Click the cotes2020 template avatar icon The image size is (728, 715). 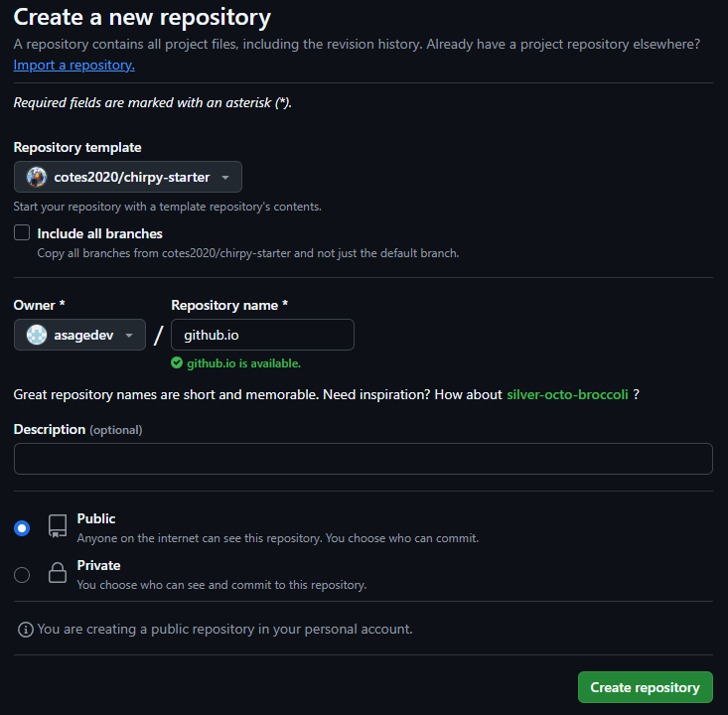tap(36, 177)
